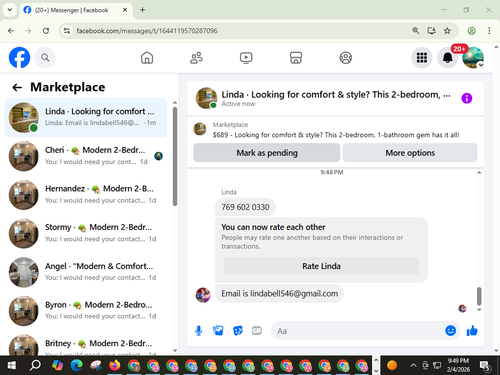The height and width of the screenshot is (375, 500).
Task: Click the Rate Linda button
Action: [321, 266]
